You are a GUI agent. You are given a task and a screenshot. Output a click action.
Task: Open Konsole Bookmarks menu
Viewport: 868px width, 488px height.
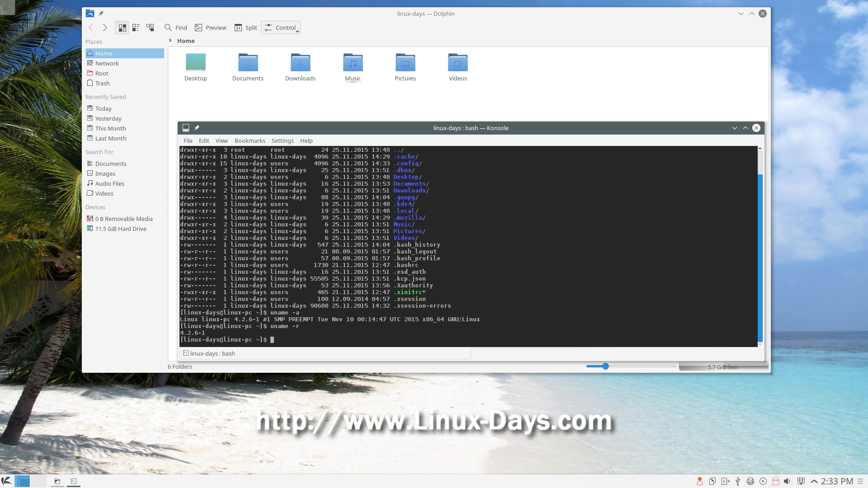pyautogui.click(x=250, y=141)
